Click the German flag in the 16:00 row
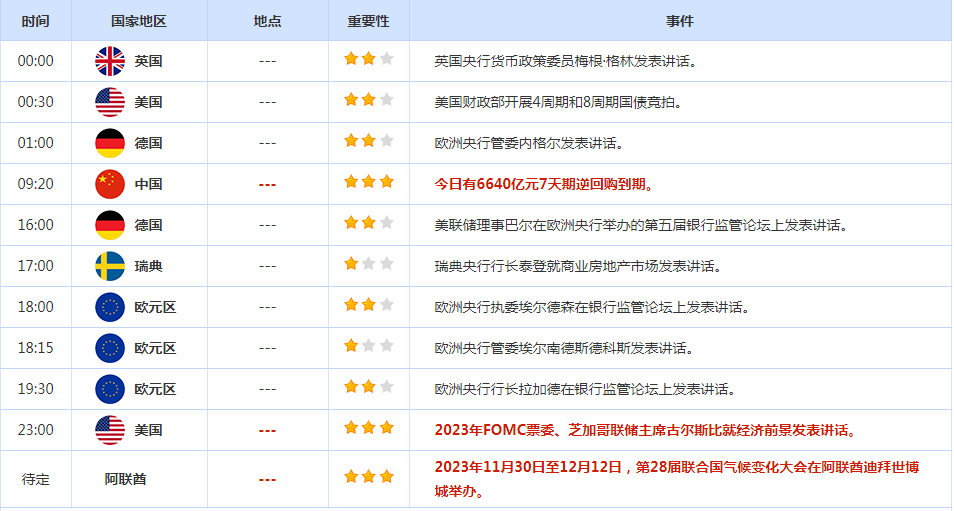Image resolution: width=954 pixels, height=511 pixels. (110, 225)
